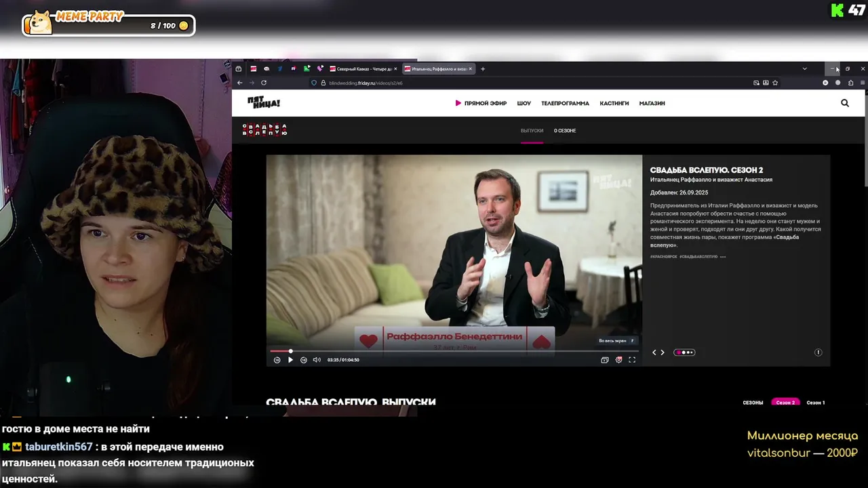
Task: Go back with the browser back arrow
Action: pos(239,83)
